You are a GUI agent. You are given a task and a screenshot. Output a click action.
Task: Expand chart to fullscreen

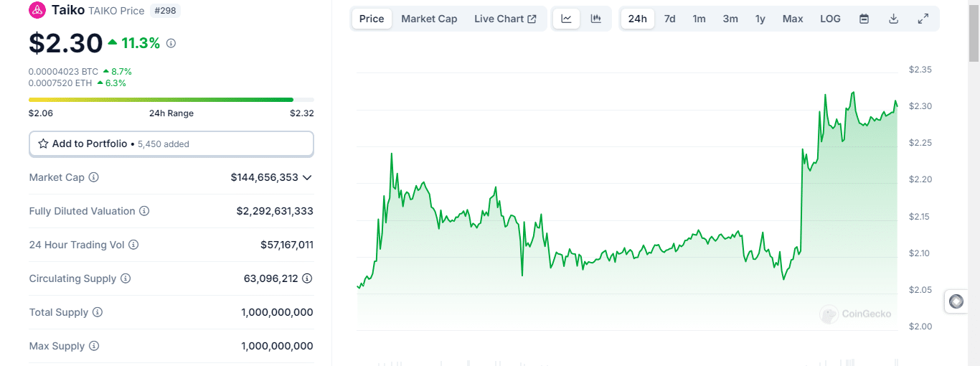click(x=923, y=19)
